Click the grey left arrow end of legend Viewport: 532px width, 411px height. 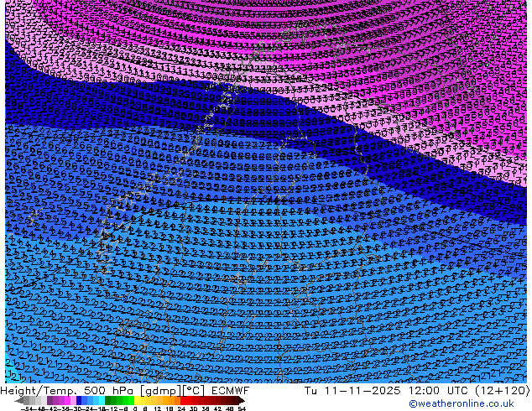coord(19,400)
